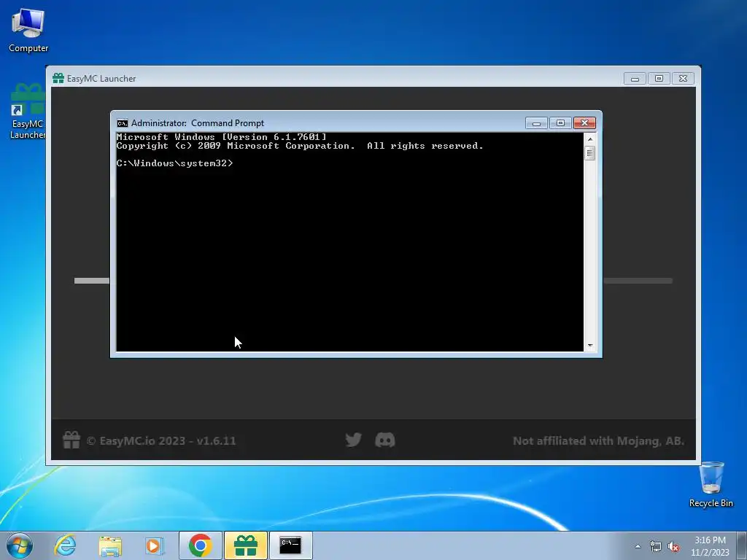This screenshot has height=560, width=747.
Task: Click the EasyMC gift logo in footer
Action: pyautogui.click(x=71, y=440)
